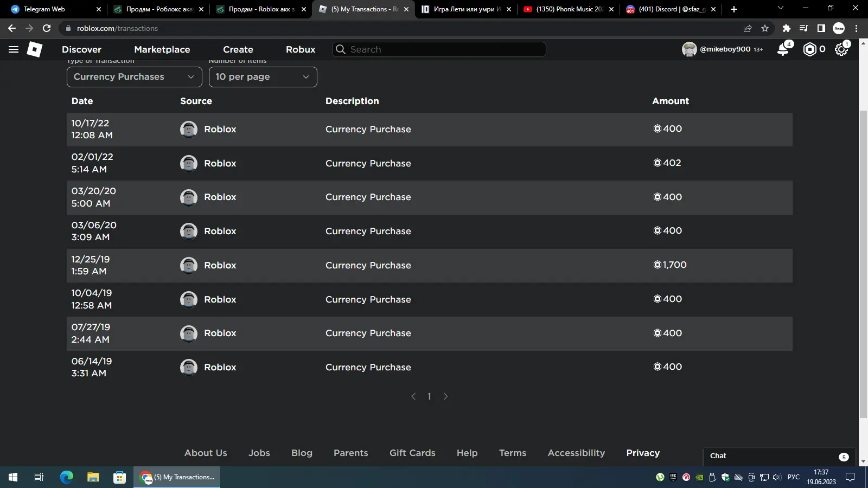
Task: Click Roblox avatar in 12/25/19 row
Action: coord(189,265)
